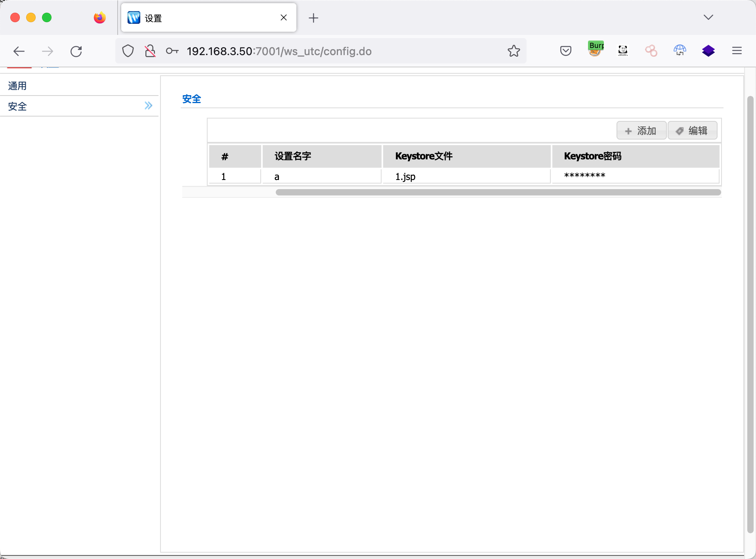Click the Pocket save icon
Viewport: 756px width, 559px height.
[565, 51]
